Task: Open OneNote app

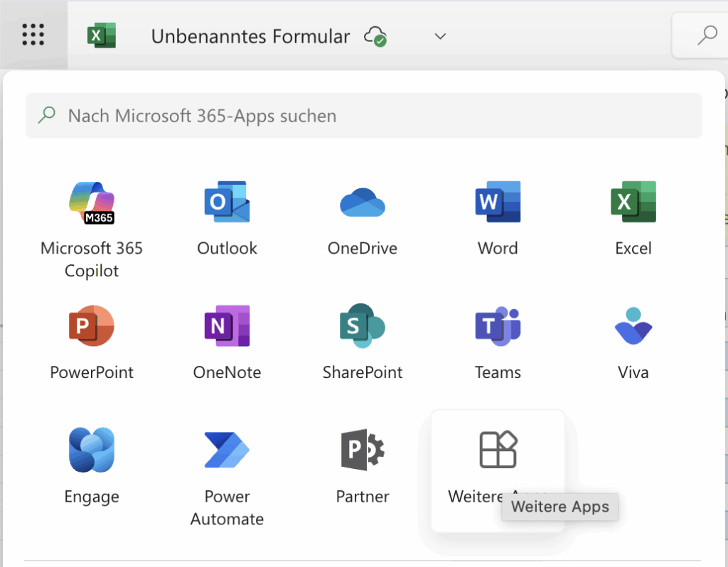Action: pos(227,343)
